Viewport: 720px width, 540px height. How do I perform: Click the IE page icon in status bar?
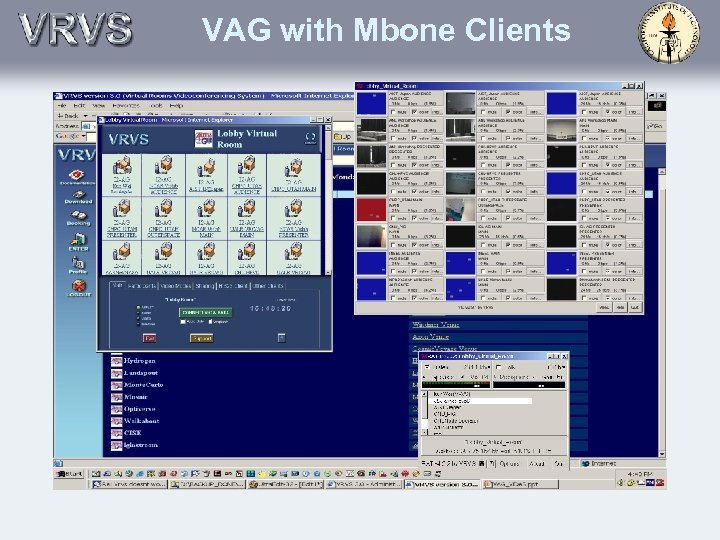pyautogui.click(x=58, y=463)
